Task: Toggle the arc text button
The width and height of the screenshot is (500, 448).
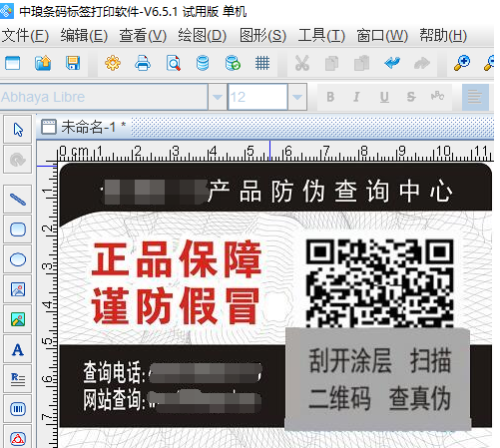Action: [437, 97]
